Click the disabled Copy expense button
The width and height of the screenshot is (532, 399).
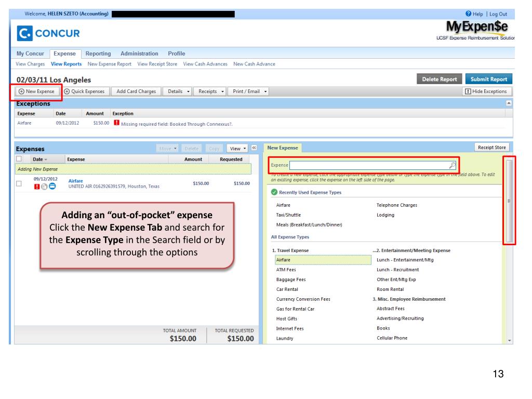[214, 149]
